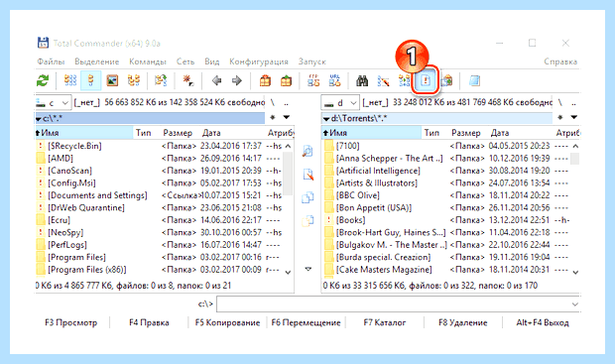Toggle Brief file list view

click(x=69, y=80)
